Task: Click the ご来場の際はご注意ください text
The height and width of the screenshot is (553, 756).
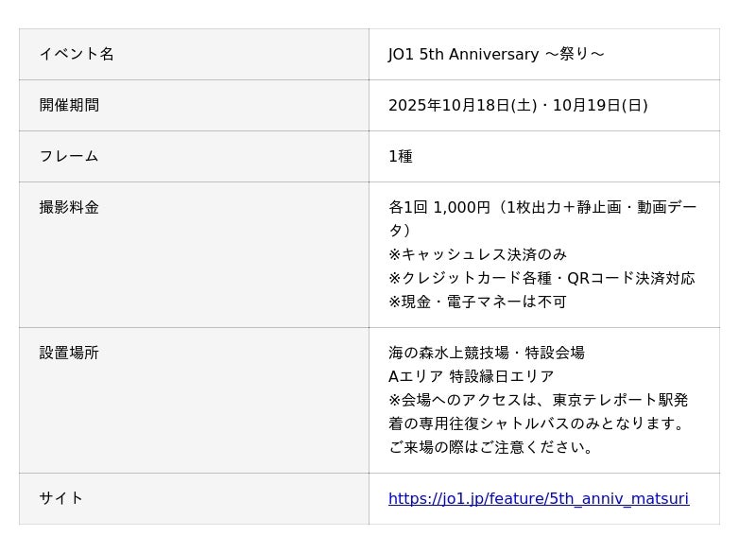Action: point(492,447)
